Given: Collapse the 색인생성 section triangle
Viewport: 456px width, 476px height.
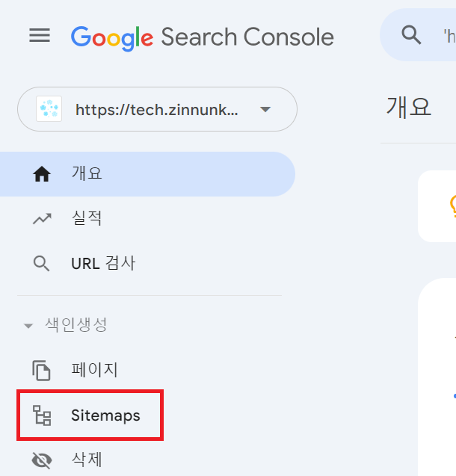Looking at the screenshot, I should 28,326.
